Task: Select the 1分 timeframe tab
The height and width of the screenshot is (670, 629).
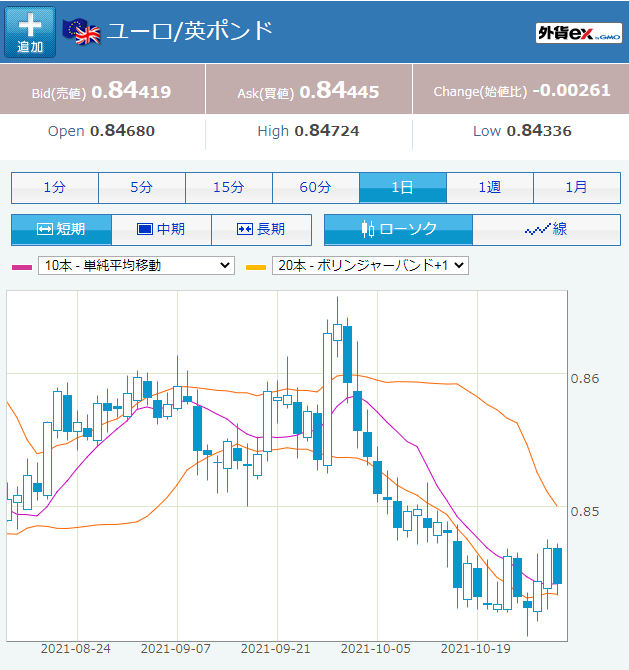Action: point(55,188)
